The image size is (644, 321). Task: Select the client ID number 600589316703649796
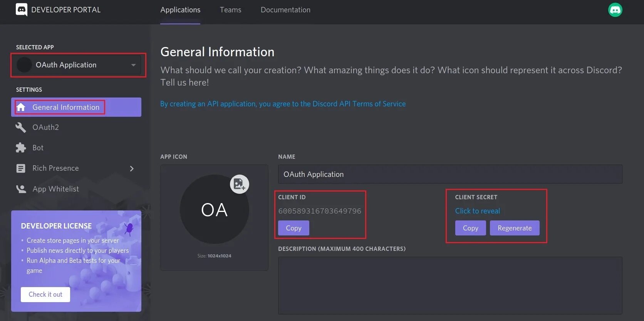320,211
